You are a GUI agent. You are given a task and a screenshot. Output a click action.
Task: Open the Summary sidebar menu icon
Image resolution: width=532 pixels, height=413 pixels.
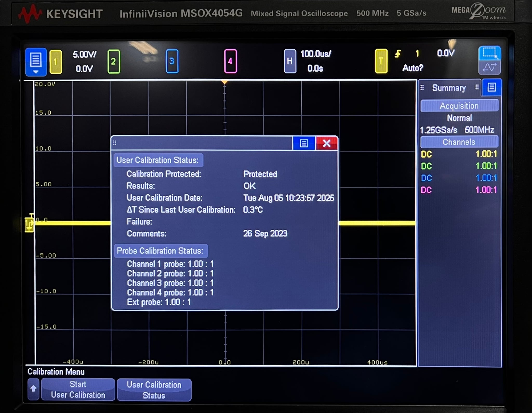(x=491, y=87)
